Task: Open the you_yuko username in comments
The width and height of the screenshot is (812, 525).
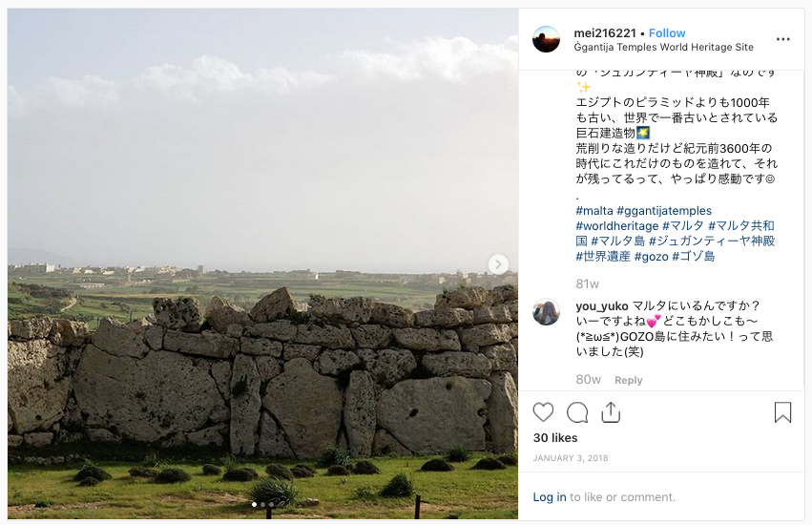Action: tap(602, 306)
